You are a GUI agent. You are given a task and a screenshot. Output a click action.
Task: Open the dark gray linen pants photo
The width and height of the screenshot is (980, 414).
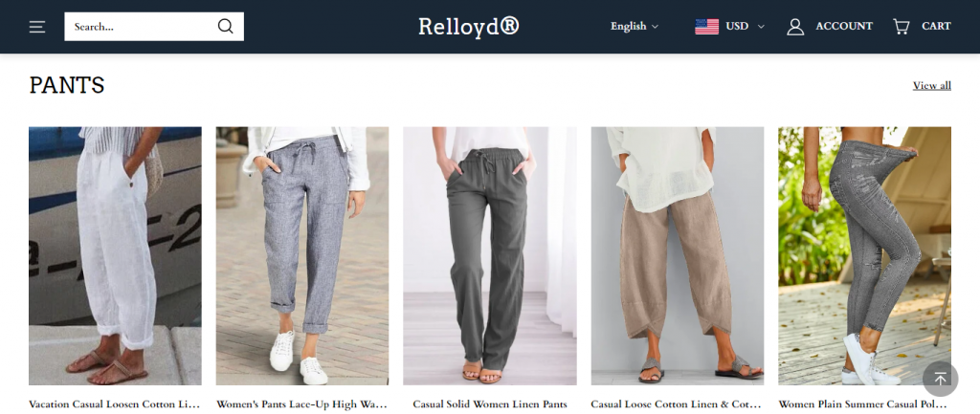click(490, 256)
